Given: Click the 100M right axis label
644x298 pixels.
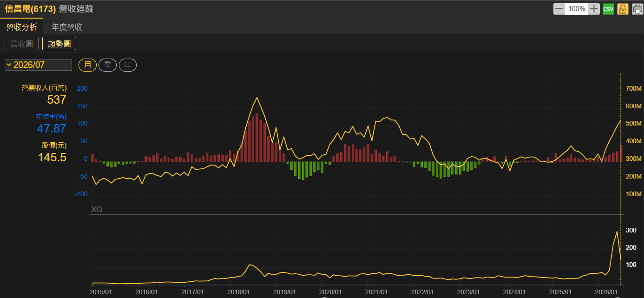Looking at the screenshot, I should (x=633, y=194).
